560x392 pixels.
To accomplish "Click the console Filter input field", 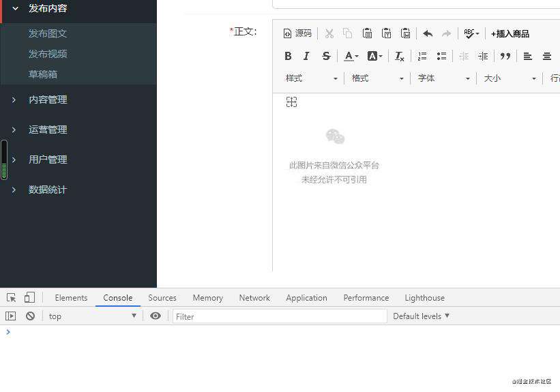I will coord(280,316).
